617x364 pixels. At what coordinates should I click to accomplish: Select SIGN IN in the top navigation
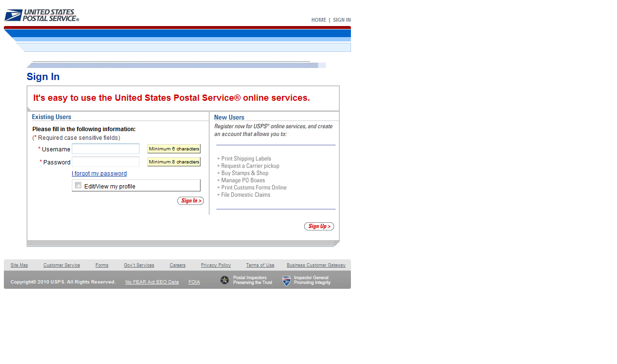click(x=341, y=20)
